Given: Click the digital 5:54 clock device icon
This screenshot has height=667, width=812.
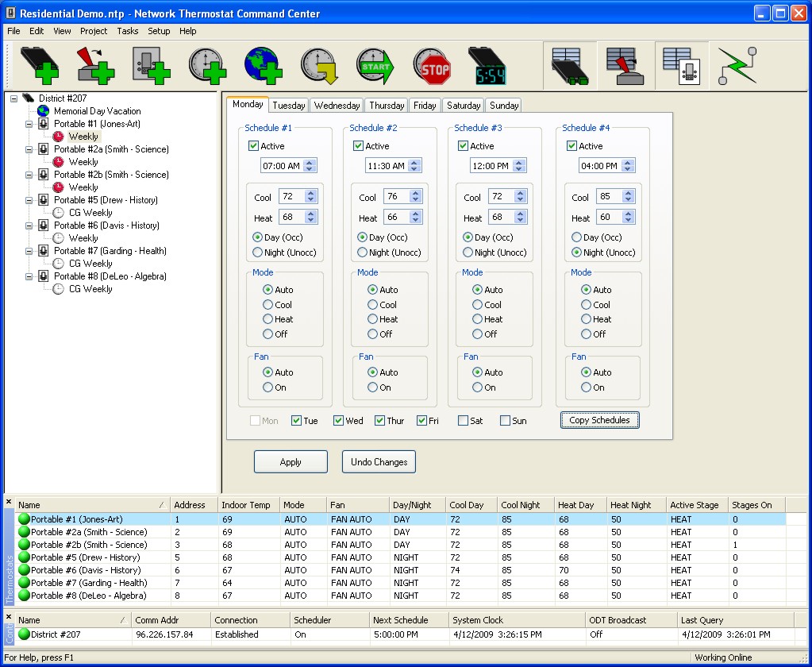Looking at the screenshot, I should (x=487, y=67).
